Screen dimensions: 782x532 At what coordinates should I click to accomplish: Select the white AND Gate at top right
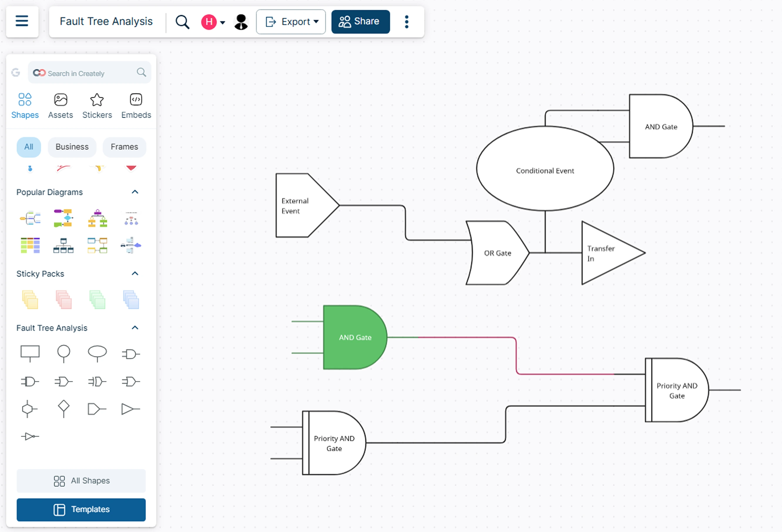pyautogui.click(x=661, y=126)
